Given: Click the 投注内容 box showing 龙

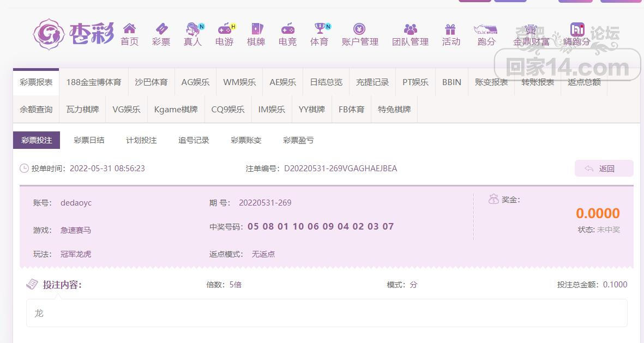Looking at the screenshot, I should [327, 313].
